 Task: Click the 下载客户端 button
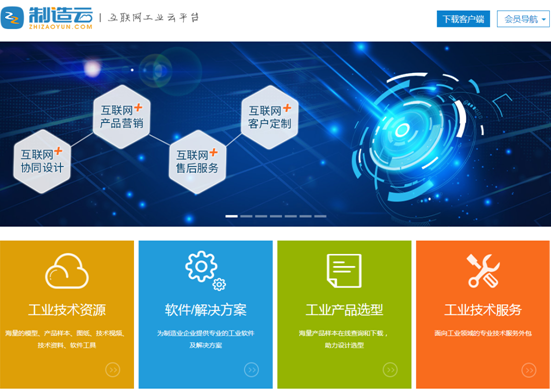tap(463, 19)
